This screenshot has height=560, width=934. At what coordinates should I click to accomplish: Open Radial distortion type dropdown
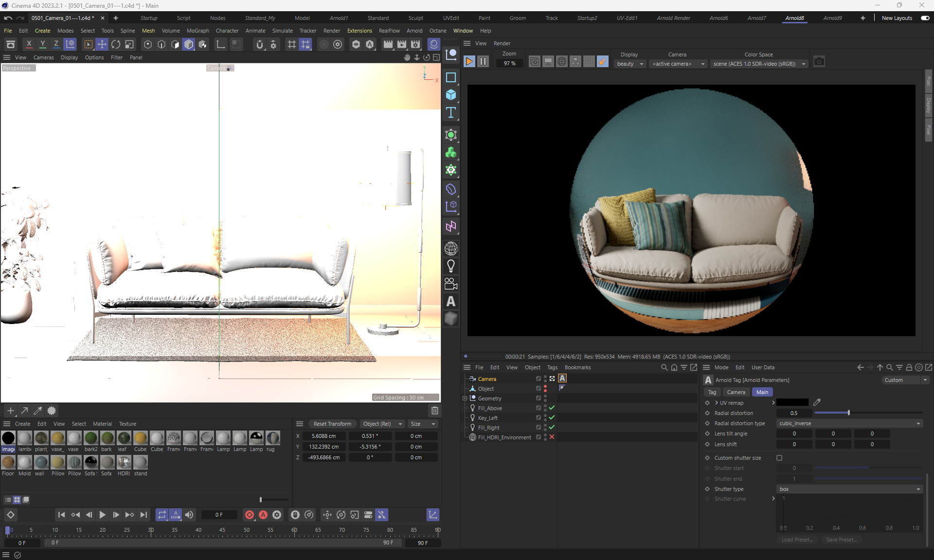[x=849, y=423]
